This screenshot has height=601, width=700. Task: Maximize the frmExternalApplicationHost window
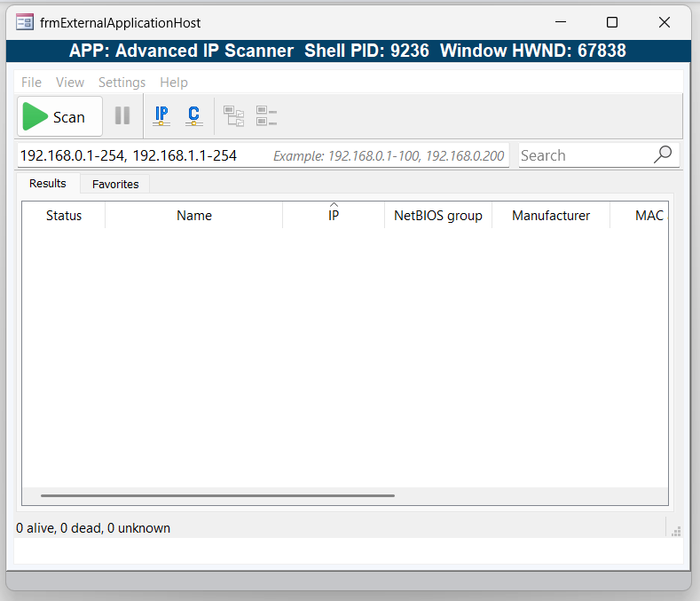pos(612,22)
